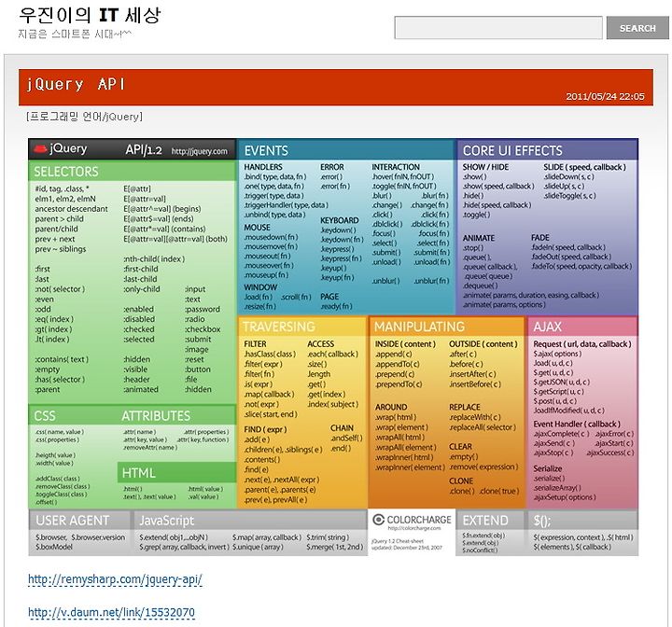
Task: Click the CHAIN subheading
Action: pyautogui.click(x=342, y=428)
